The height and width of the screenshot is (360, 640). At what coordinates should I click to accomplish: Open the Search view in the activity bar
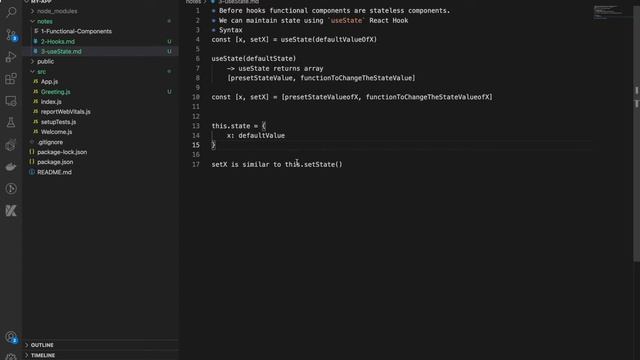coord(11,12)
